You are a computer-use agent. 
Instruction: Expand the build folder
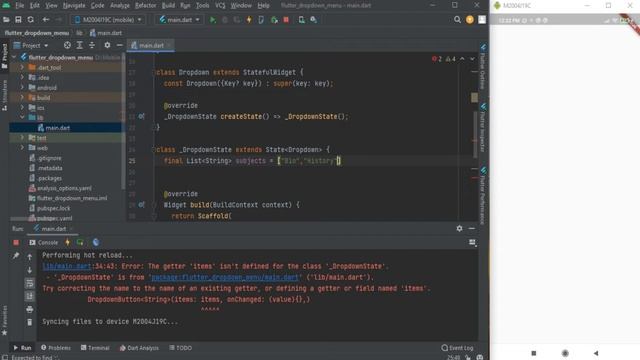point(22,98)
